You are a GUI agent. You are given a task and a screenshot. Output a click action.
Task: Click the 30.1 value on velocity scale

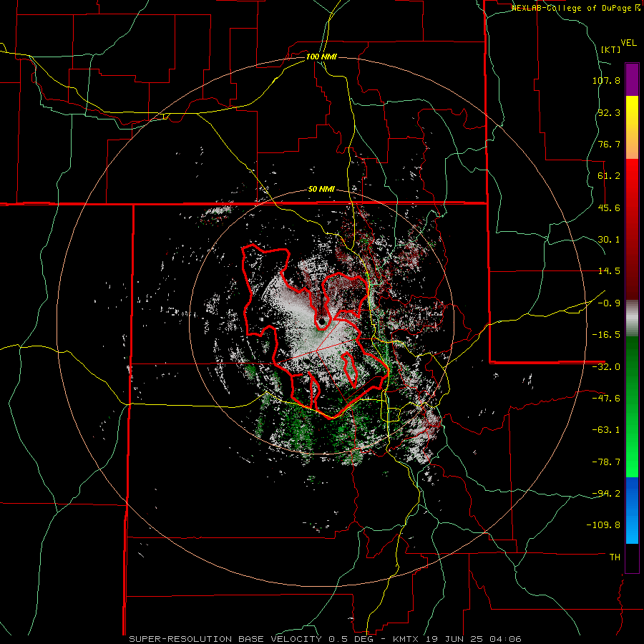[x=609, y=240]
